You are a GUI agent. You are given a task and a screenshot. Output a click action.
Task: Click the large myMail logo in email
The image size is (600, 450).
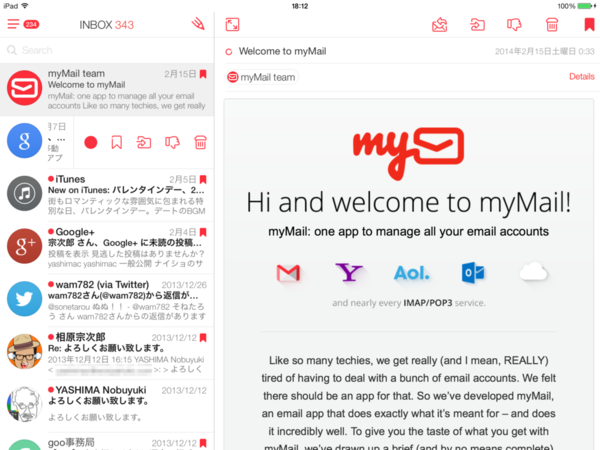click(408, 153)
